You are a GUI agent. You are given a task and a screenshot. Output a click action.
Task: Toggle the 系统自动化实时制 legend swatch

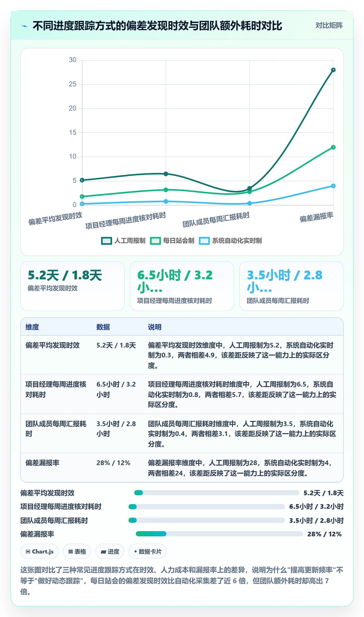pyautogui.click(x=204, y=241)
